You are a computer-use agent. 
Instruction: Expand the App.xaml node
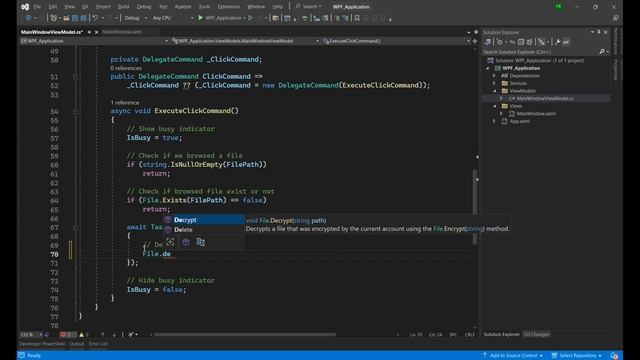coord(494,121)
